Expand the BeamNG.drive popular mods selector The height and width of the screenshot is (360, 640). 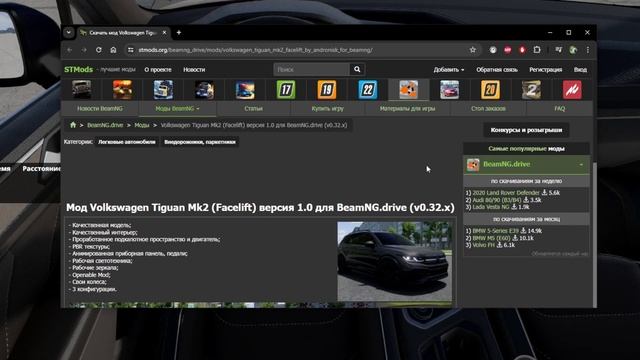coord(527,164)
